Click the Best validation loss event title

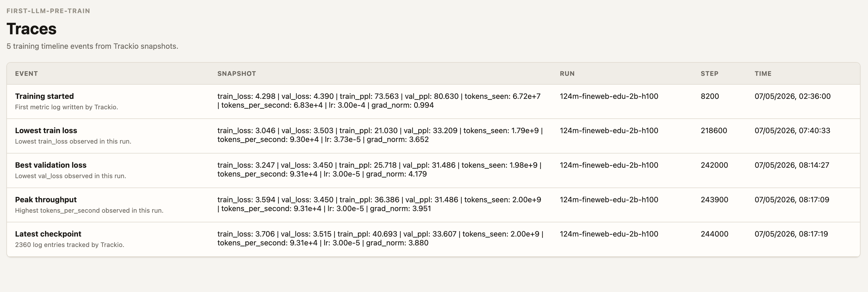(51, 165)
